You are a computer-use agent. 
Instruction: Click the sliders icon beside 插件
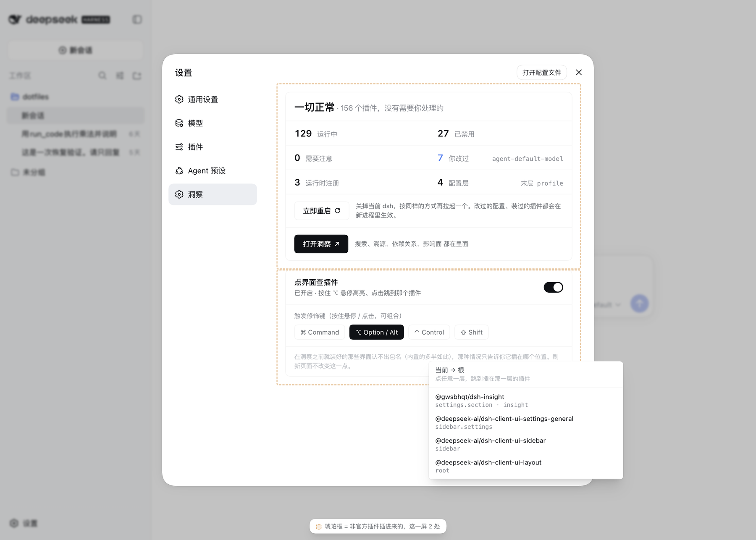tap(179, 147)
